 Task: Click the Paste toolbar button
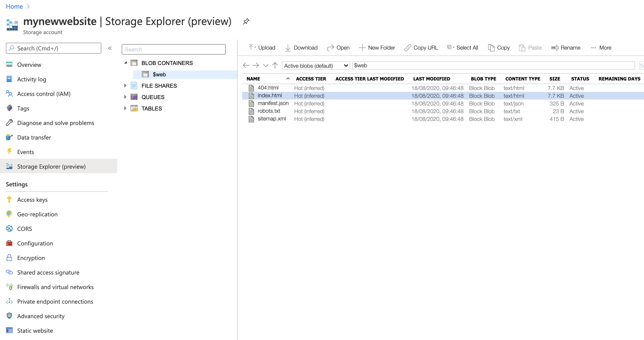(x=530, y=47)
